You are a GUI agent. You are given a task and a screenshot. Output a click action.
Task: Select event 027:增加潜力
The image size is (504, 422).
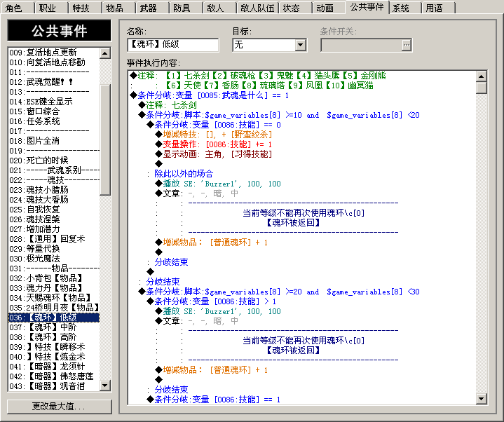pyautogui.click(x=54, y=229)
